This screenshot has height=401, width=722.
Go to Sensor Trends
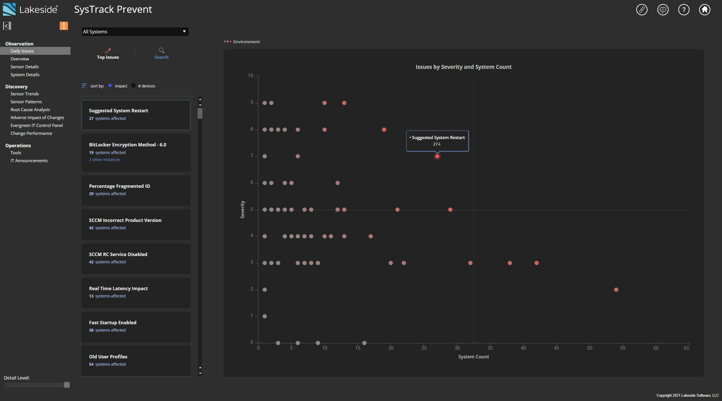click(24, 94)
